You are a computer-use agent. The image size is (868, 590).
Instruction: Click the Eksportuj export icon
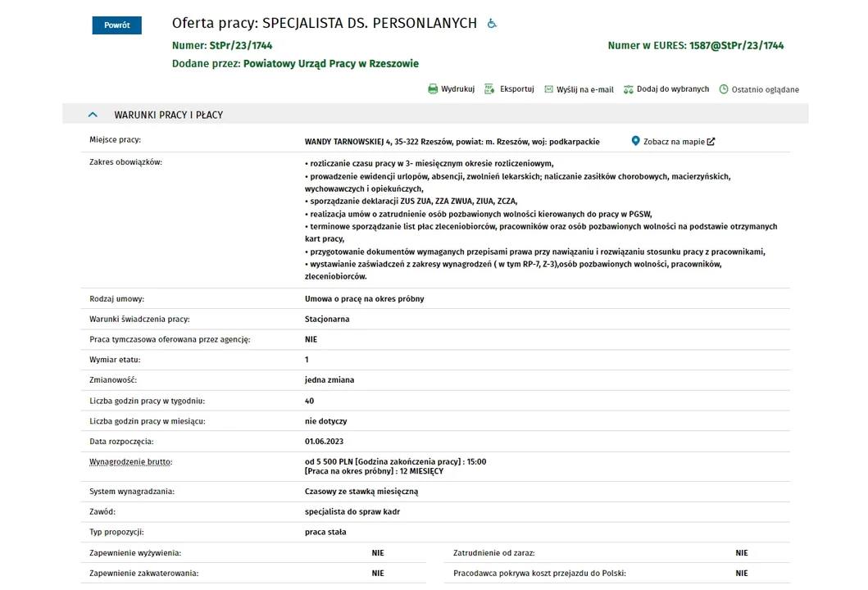click(x=489, y=89)
